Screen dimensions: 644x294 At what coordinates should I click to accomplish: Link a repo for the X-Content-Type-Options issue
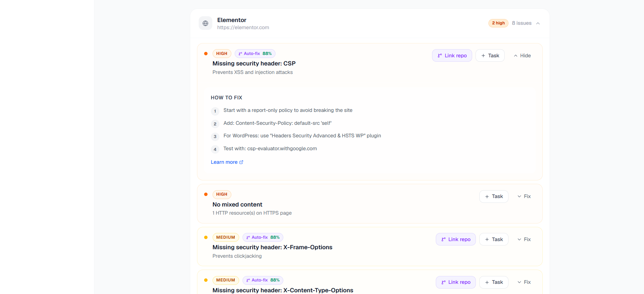[456, 282]
